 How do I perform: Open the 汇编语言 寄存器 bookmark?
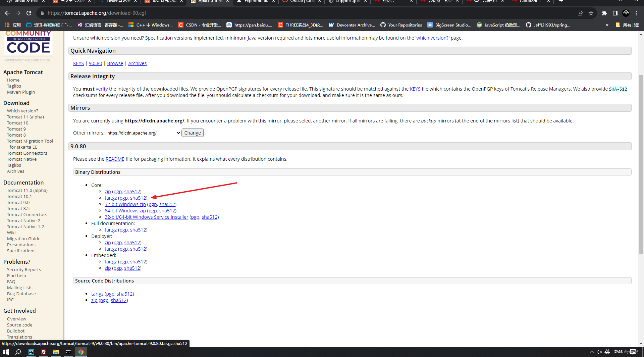click(100, 25)
